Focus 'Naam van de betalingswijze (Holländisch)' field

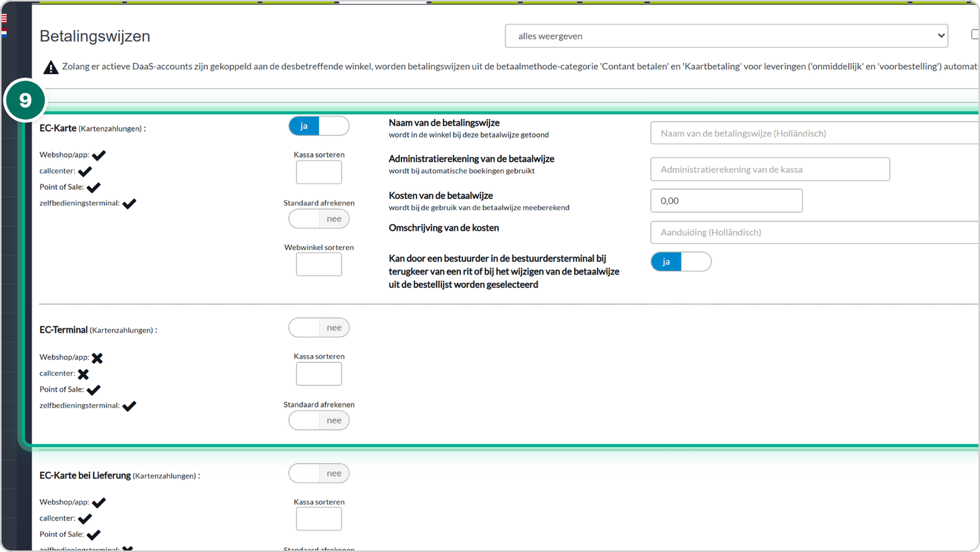[x=815, y=133]
